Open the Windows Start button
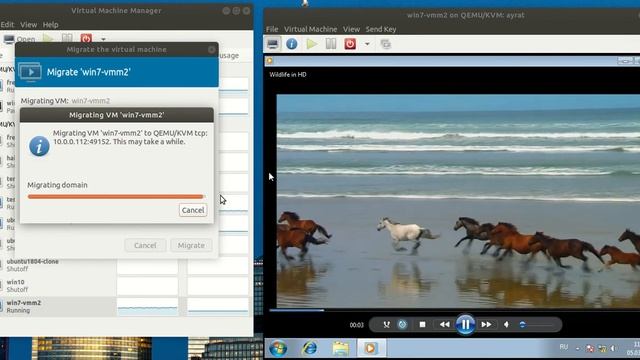Image resolution: width=640 pixels, height=360 pixels. 278,348
